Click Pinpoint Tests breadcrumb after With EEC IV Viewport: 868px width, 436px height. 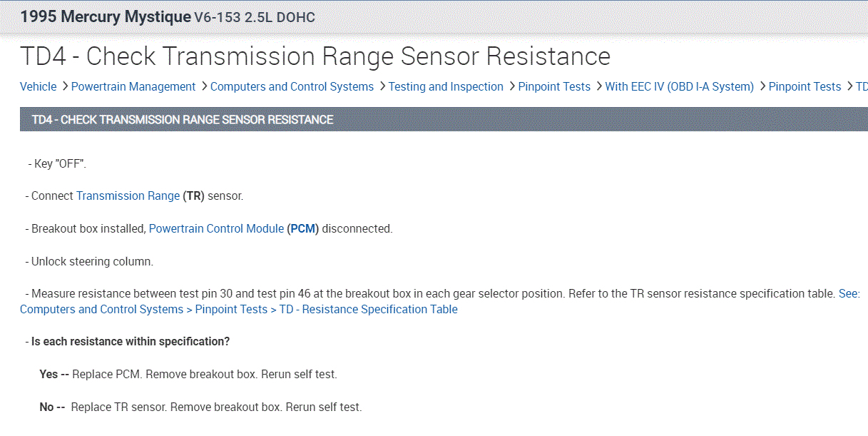[x=805, y=86]
